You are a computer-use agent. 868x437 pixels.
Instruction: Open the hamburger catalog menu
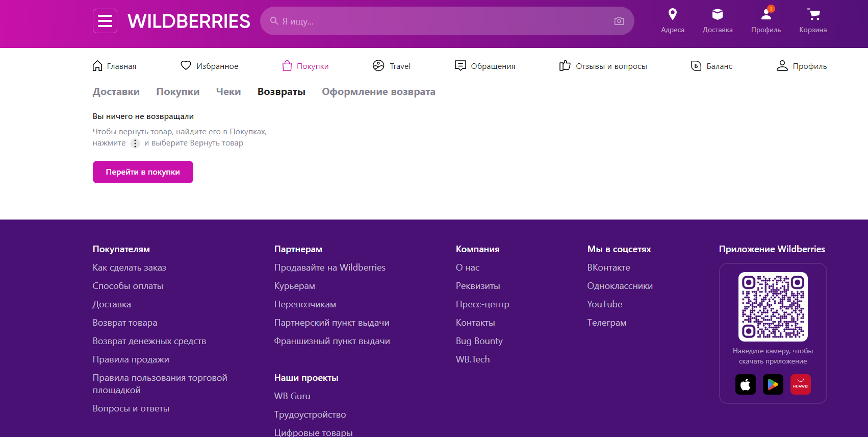pyautogui.click(x=105, y=21)
